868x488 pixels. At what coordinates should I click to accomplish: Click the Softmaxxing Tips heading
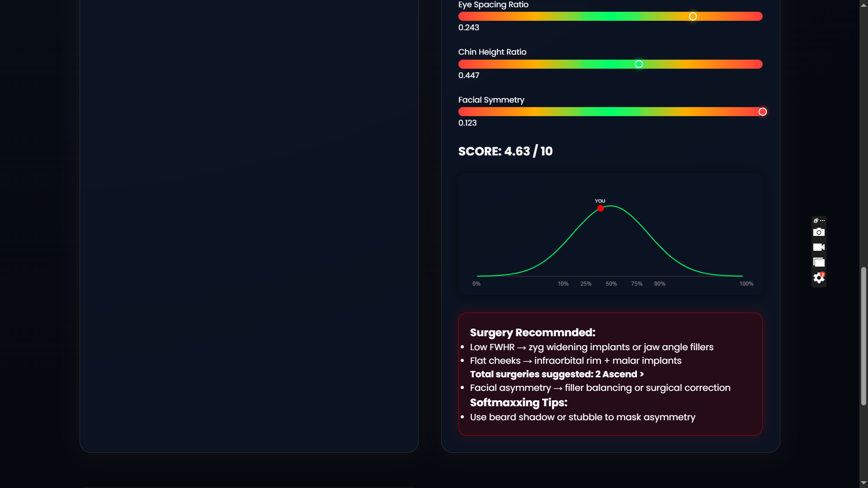[518, 403]
